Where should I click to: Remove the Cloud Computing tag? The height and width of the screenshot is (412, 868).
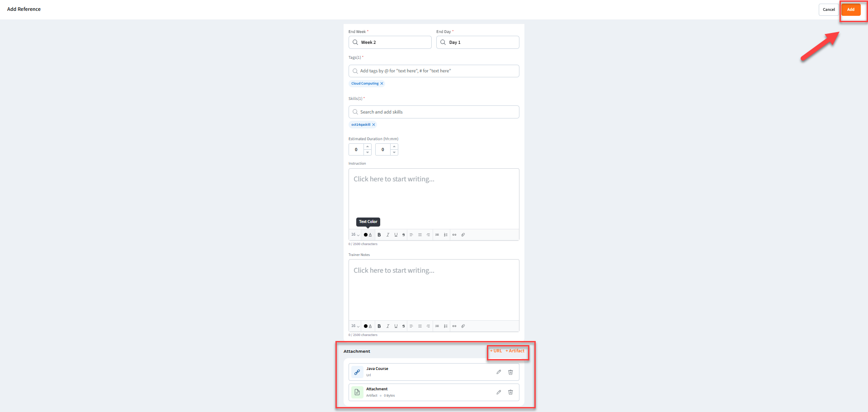coord(382,84)
